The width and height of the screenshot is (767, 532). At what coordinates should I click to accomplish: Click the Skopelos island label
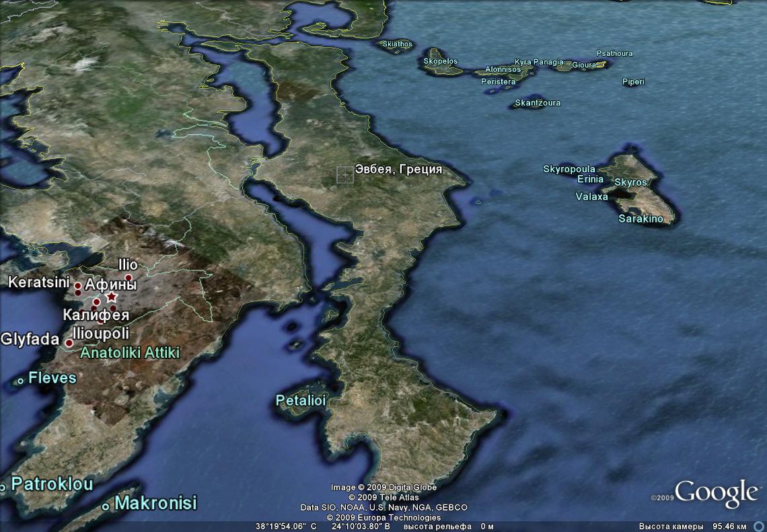(440, 61)
